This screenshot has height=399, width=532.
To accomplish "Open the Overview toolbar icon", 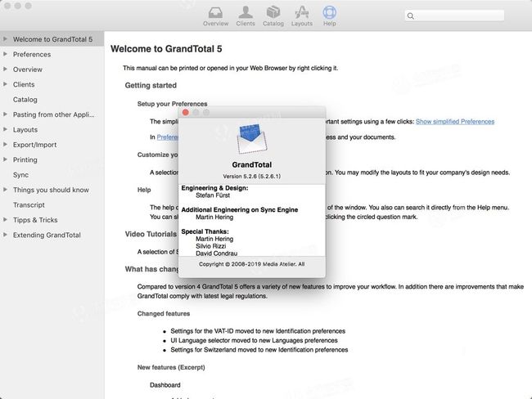I will coord(215,16).
